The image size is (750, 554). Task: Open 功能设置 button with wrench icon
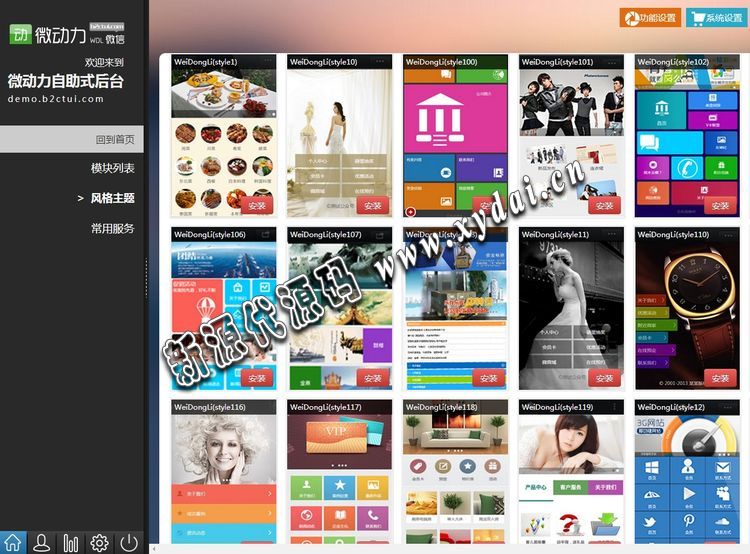pyautogui.click(x=650, y=17)
